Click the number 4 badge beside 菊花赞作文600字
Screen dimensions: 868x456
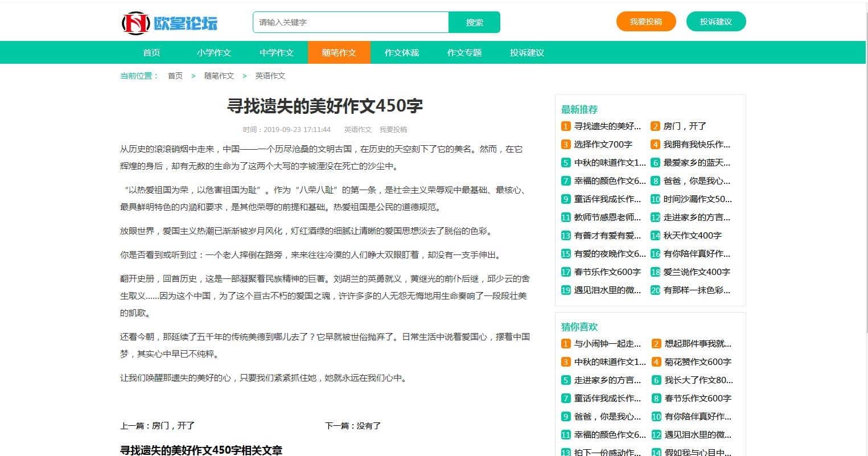pyautogui.click(x=656, y=362)
